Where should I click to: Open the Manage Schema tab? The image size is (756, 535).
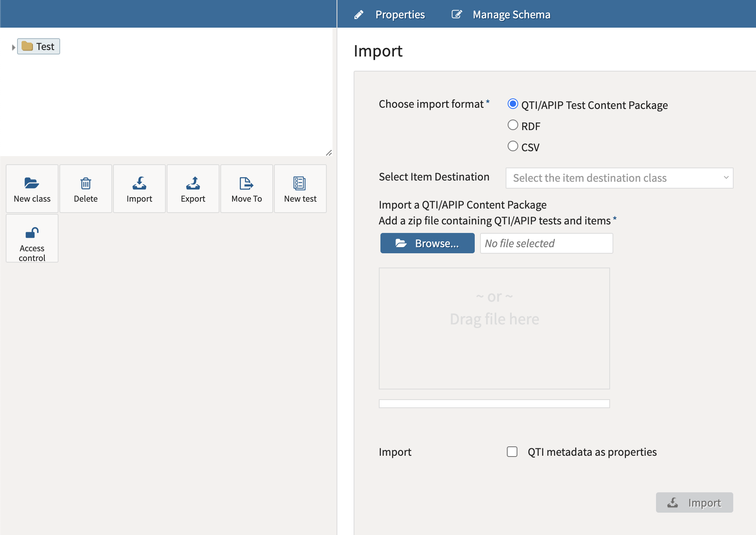511,14
